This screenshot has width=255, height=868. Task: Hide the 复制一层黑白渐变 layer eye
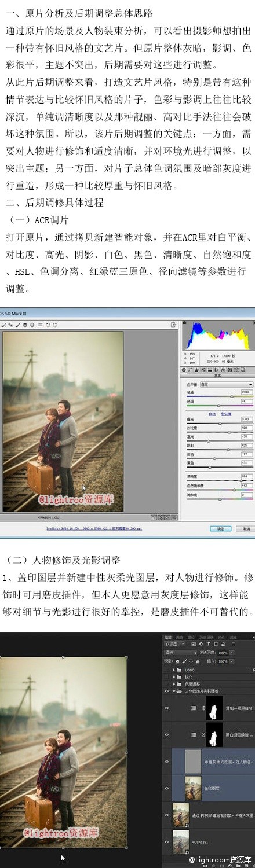tap(166, 708)
